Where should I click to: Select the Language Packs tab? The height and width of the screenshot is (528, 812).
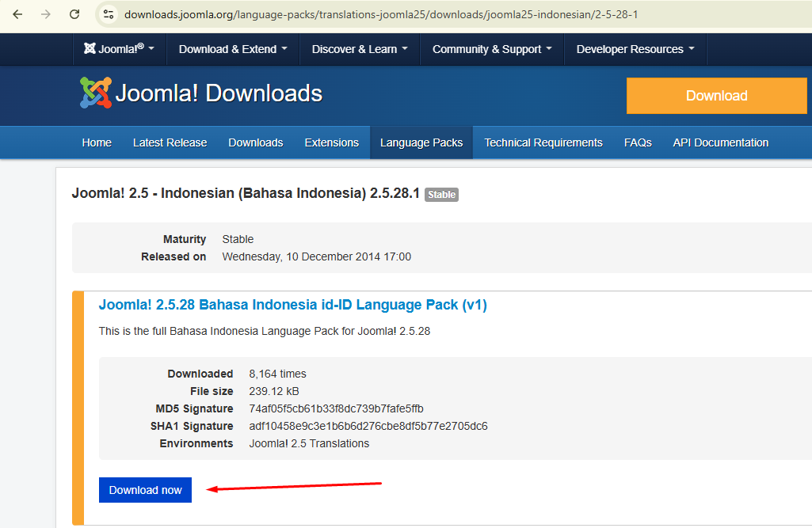[421, 142]
